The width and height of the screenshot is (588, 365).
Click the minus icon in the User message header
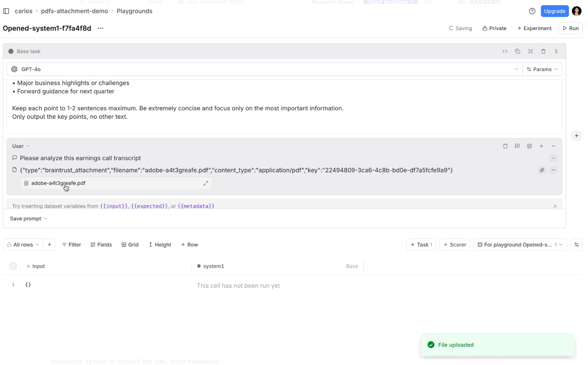click(x=553, y=146)
